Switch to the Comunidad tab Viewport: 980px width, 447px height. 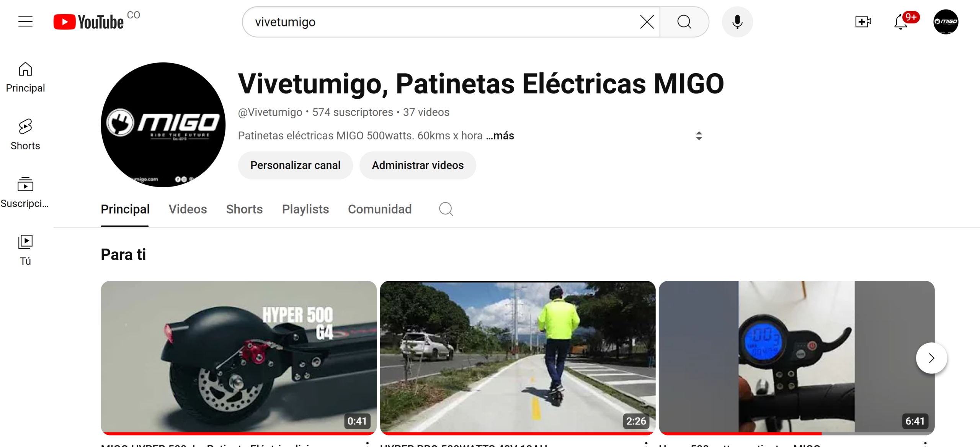[380, 209]
